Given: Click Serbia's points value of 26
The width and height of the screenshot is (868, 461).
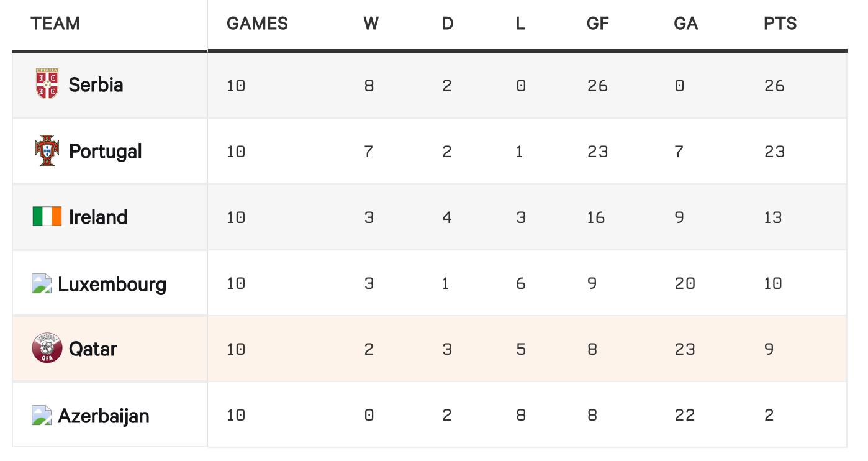Looking at the screenshot, I should click(774, 85).
